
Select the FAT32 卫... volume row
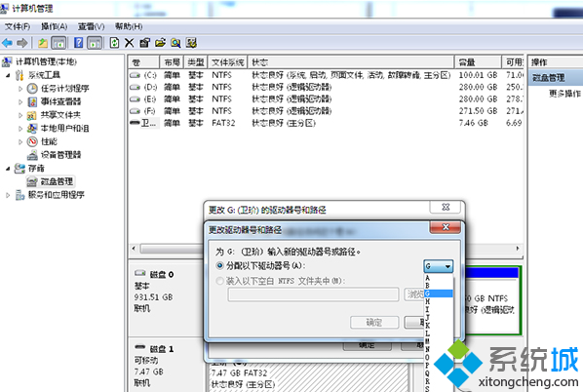[x=326, y=123]
